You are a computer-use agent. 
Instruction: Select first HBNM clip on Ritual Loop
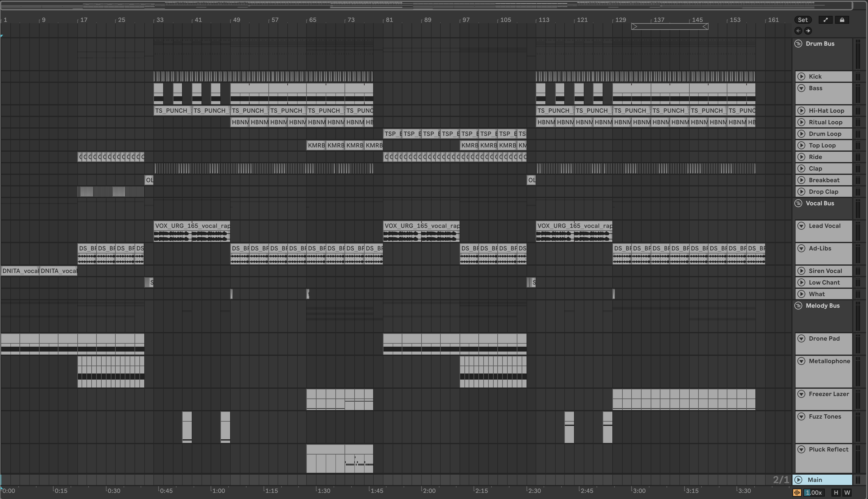240,122
